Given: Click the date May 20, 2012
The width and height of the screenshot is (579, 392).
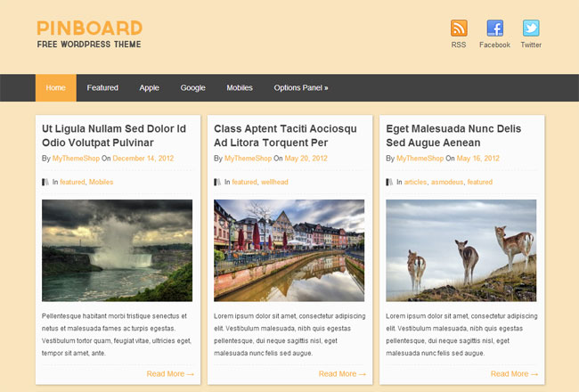Looking at the screenshot, I should coord(306,158).
